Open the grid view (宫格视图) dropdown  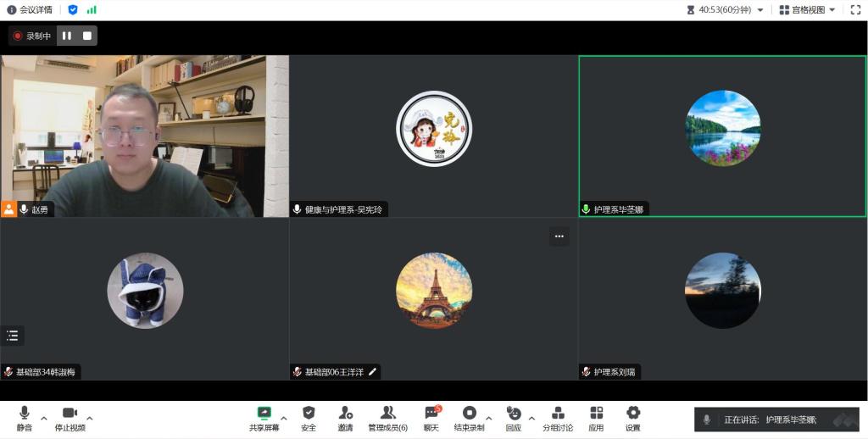808,9
